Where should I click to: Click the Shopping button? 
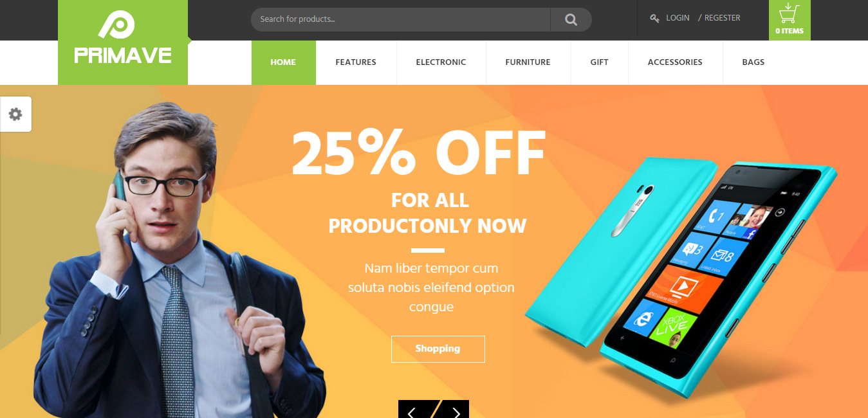pyautogui.click(x=438, y=349)
